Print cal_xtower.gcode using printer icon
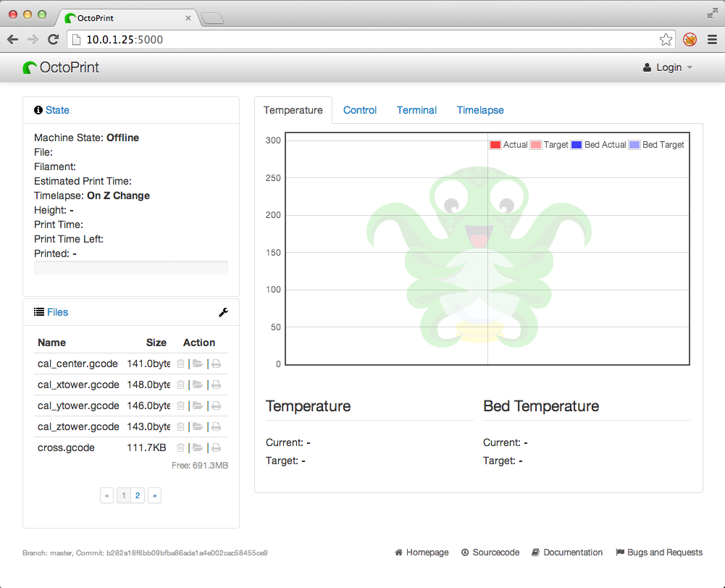 point(216,385)
